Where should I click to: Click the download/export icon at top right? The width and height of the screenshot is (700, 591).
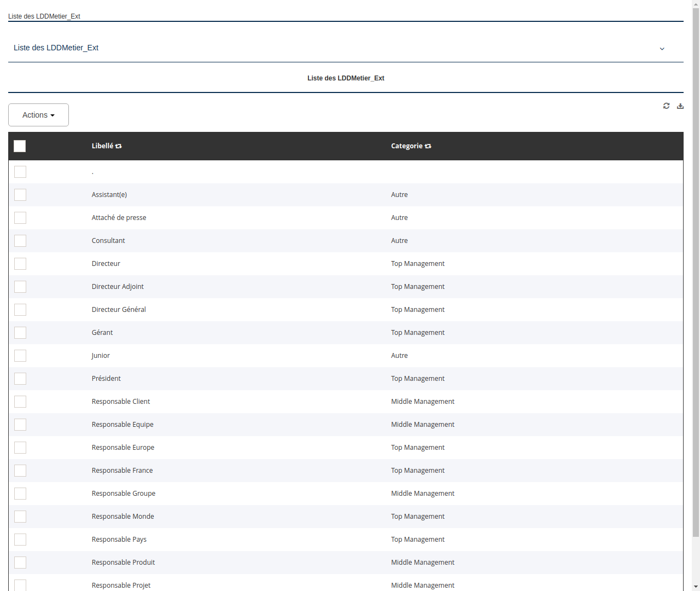[680, 106]
